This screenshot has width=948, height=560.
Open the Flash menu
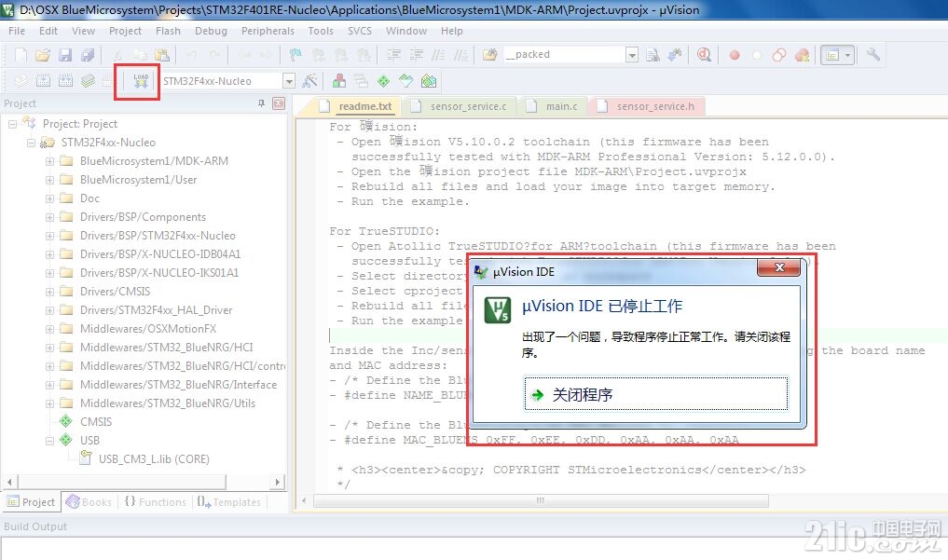[x=168, y=31]
